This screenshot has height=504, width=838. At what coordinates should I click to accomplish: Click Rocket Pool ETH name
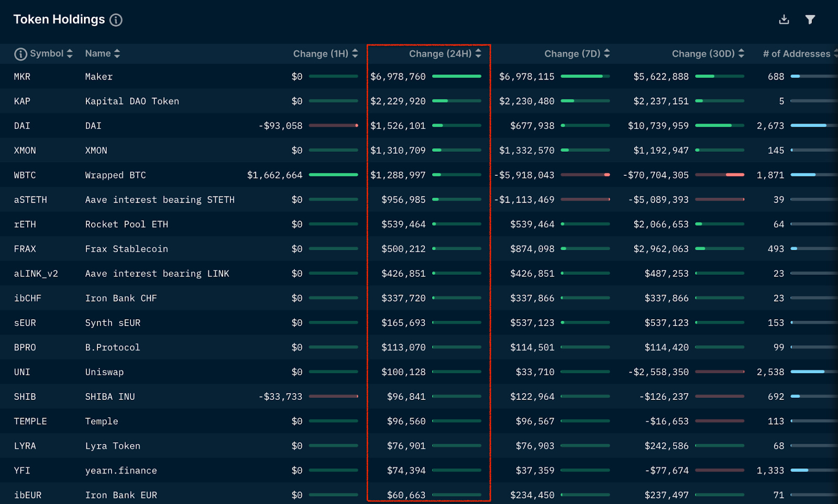[x=127, y=224]
